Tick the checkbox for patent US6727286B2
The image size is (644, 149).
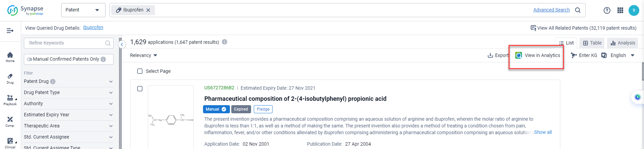pyautogui.click(x=140, y=89)
